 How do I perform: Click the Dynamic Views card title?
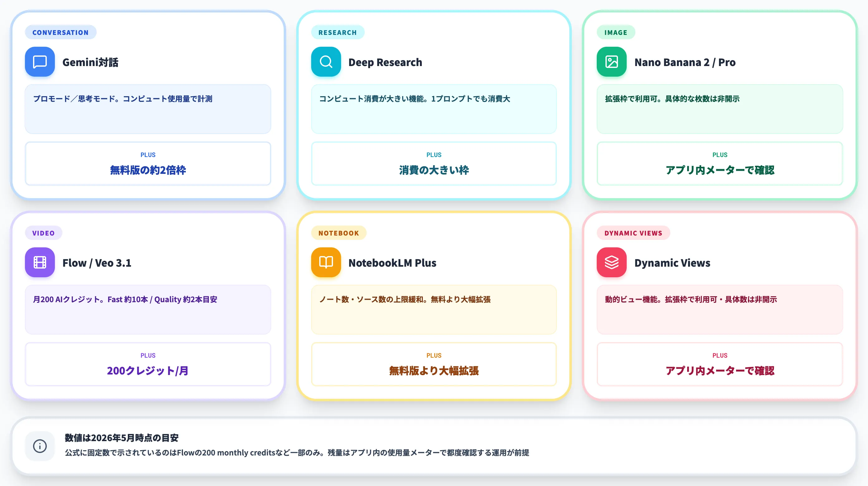tap(672, 263)
